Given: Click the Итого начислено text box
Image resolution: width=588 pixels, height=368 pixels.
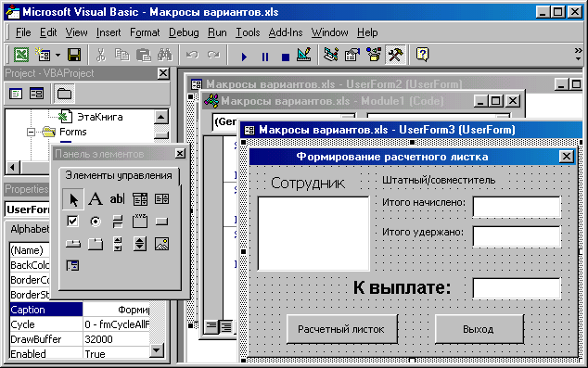Looking at the screenshot, I should coord(517,207).
